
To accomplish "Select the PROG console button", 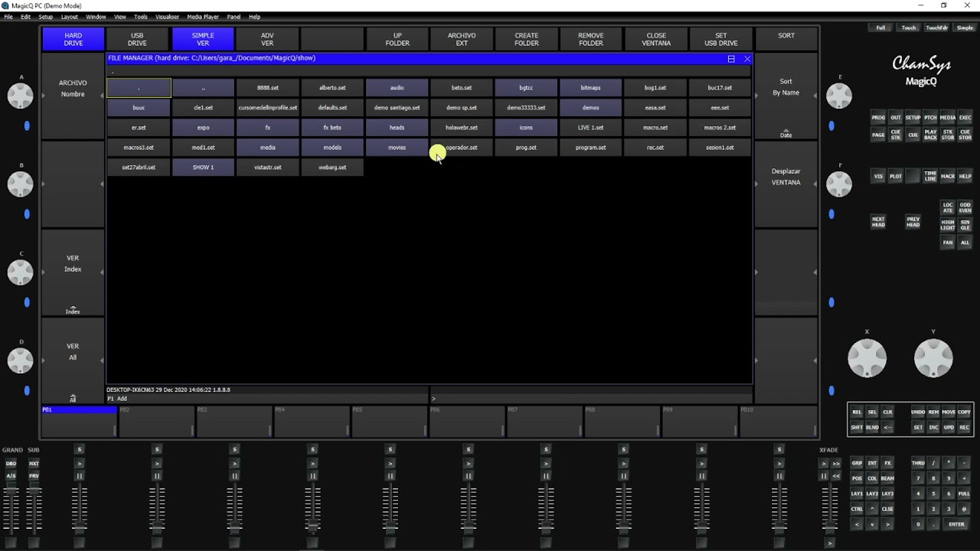I will point(878,118).
